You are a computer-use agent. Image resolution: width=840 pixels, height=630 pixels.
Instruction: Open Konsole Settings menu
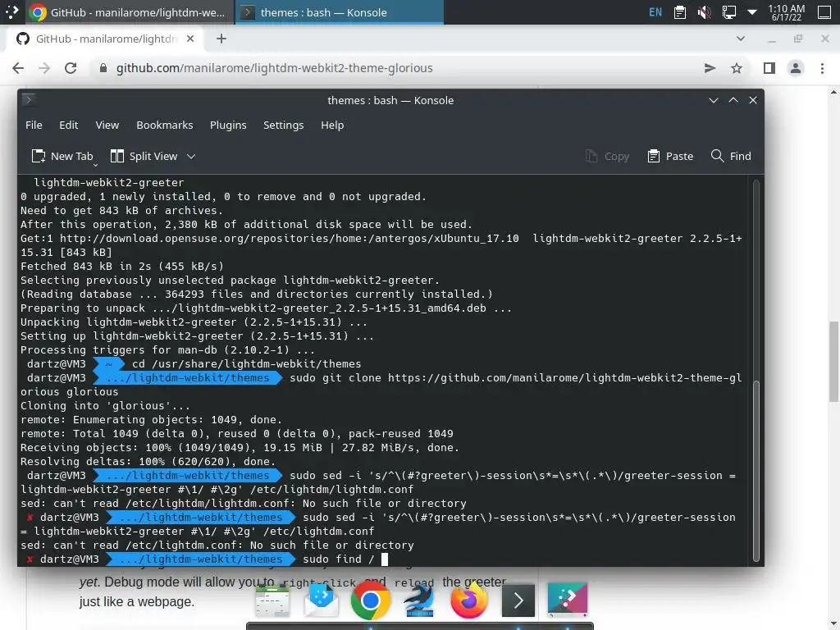pos(283,125)
